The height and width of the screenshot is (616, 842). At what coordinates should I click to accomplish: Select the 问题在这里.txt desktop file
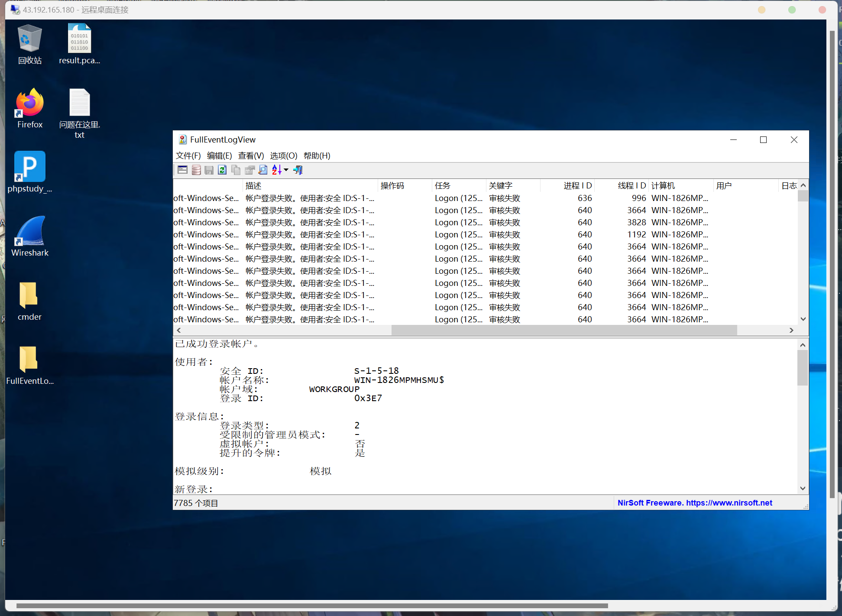[79, 113]
